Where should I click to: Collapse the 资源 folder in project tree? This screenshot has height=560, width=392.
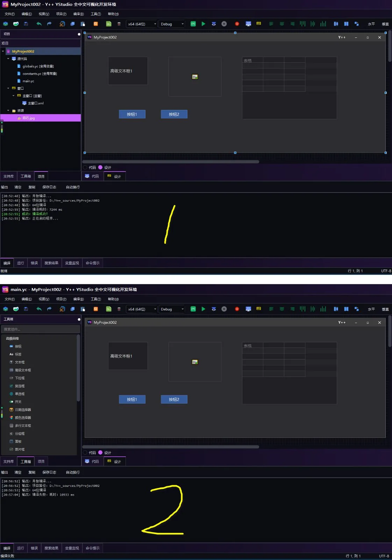(x=8, y=111)
